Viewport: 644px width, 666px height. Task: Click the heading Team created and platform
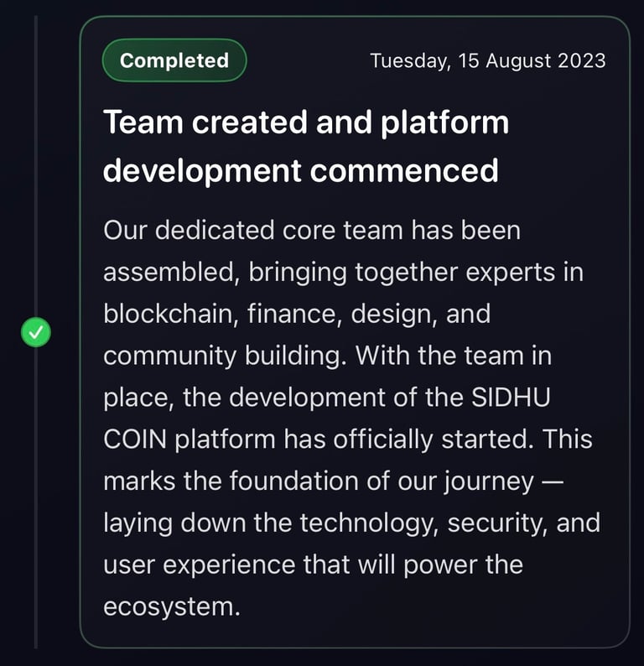click(x=306, y=122)
